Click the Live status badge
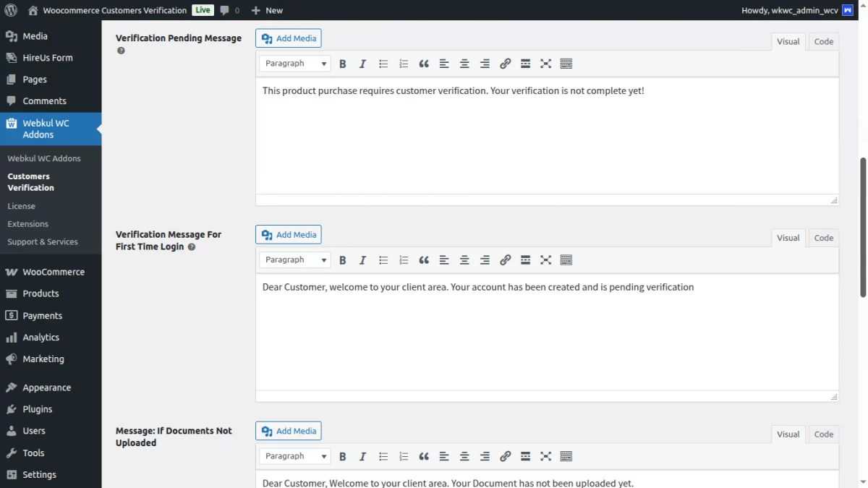 [203, 10]
